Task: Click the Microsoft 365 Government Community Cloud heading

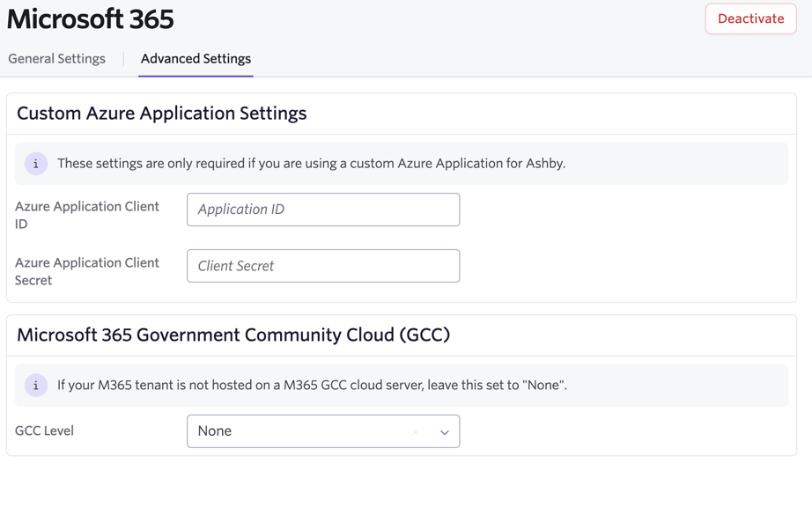Action: pos(233,335)
